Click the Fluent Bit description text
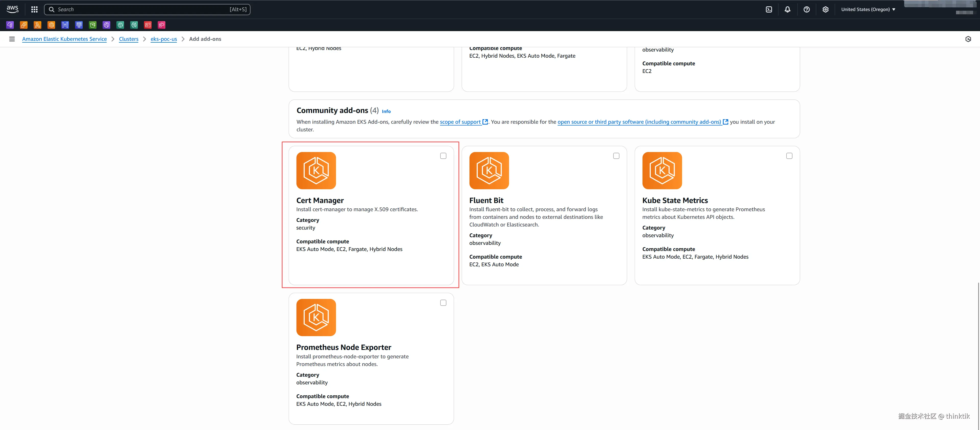 (536, 217)
